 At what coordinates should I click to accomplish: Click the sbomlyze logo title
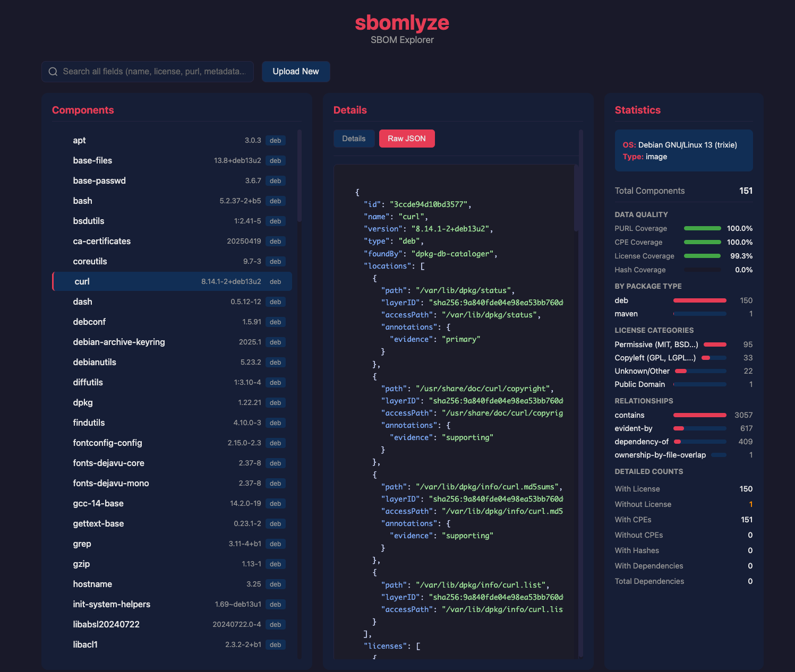pos(402,23)
